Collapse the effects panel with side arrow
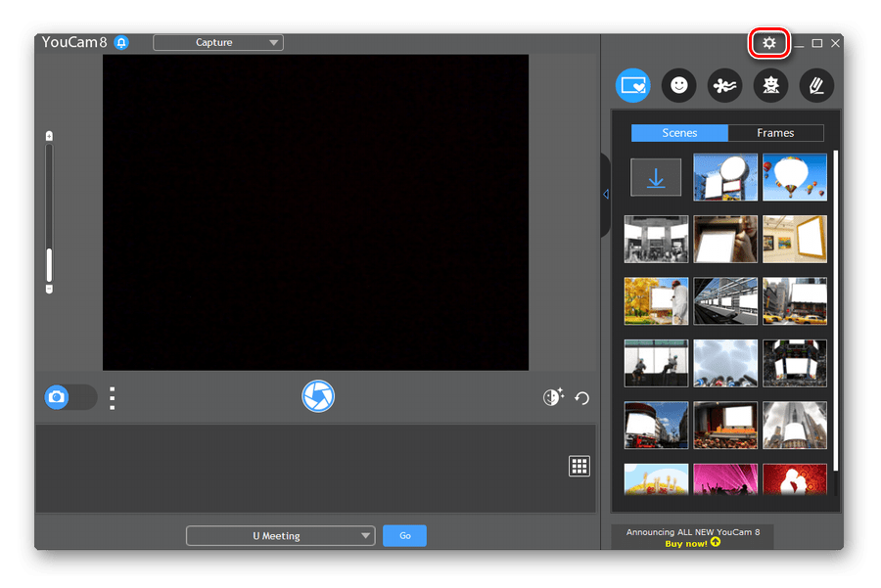The height and width of the screenshot is (588, 881). [x=606, y=194]
